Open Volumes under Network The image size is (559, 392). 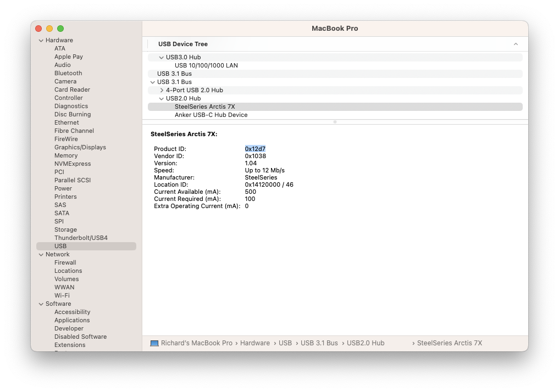(x=67, y=279)
